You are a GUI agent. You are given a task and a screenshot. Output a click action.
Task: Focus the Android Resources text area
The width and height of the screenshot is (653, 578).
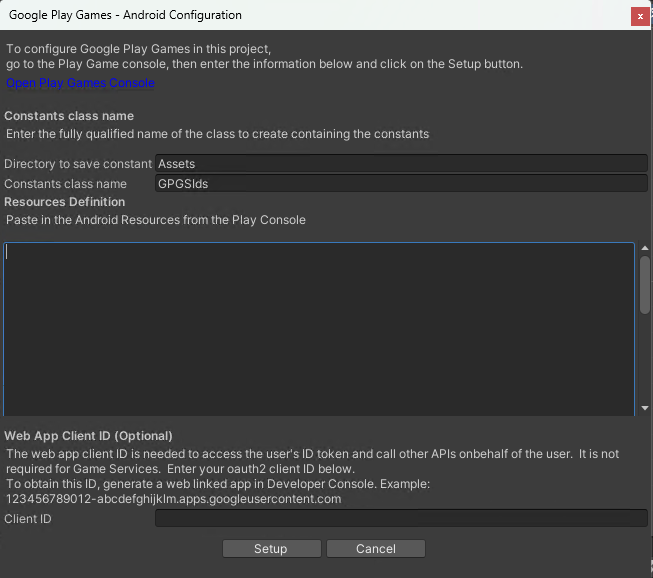click(x=319, y=329)
